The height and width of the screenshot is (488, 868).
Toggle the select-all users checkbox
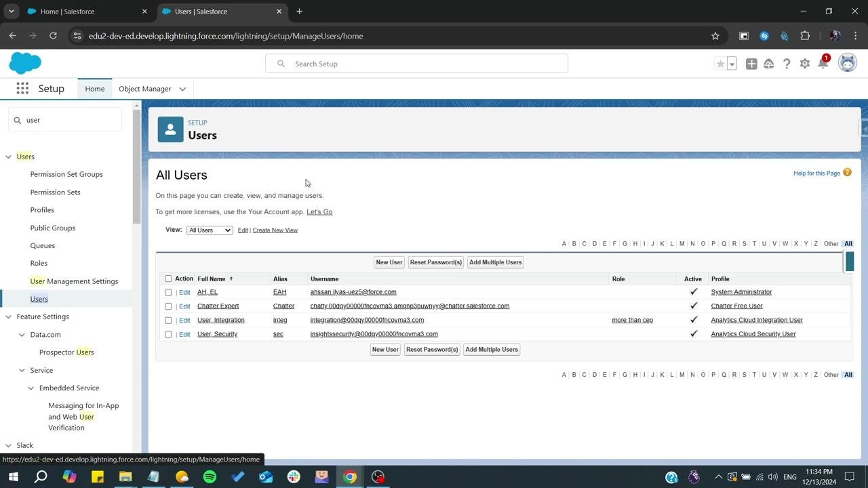(x=168, y=279)
